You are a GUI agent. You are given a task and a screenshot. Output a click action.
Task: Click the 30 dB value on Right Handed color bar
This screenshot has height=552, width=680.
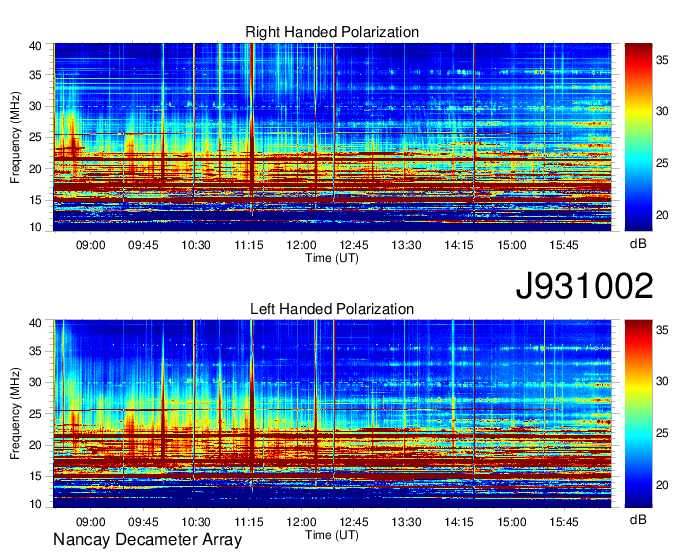pos(662,111)
